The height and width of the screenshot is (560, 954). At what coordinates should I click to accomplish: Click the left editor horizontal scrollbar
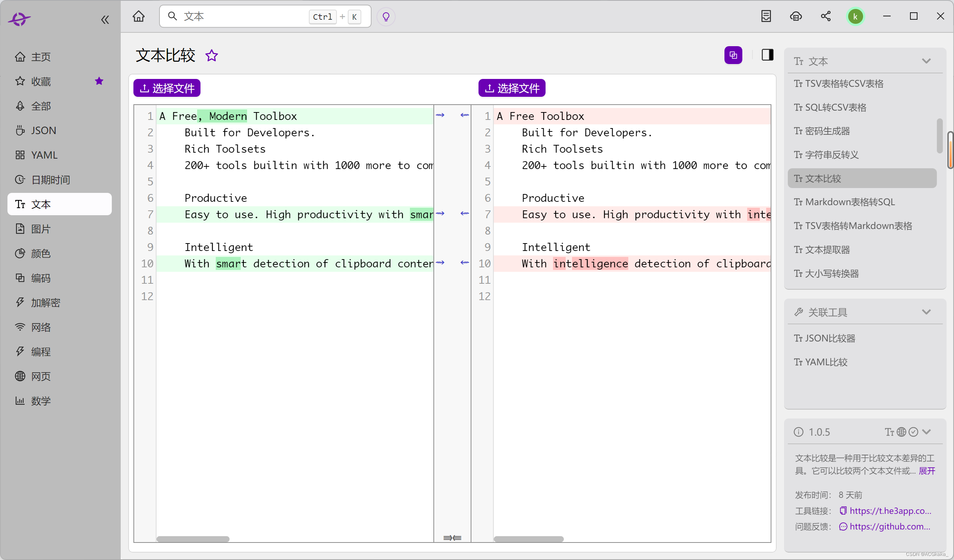point(193,539)
